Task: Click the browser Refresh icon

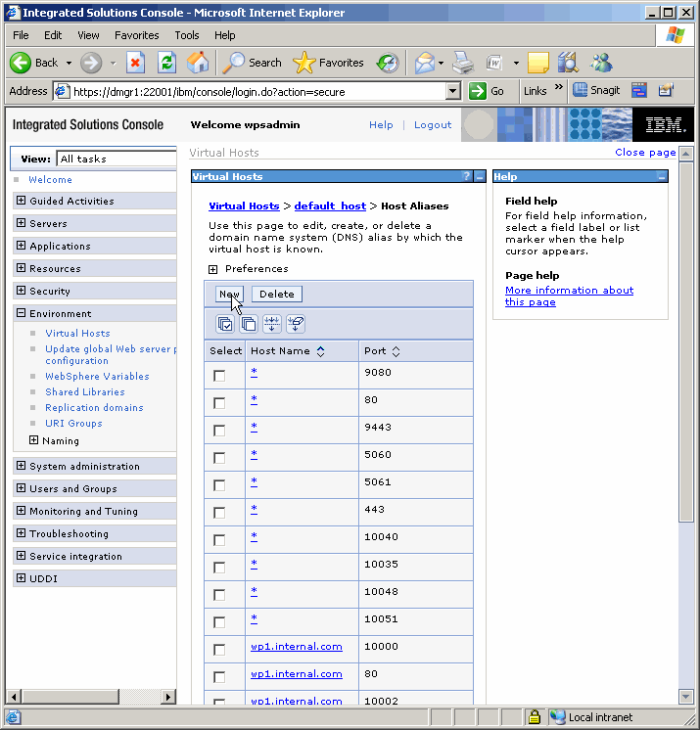Action: point(167,63)
